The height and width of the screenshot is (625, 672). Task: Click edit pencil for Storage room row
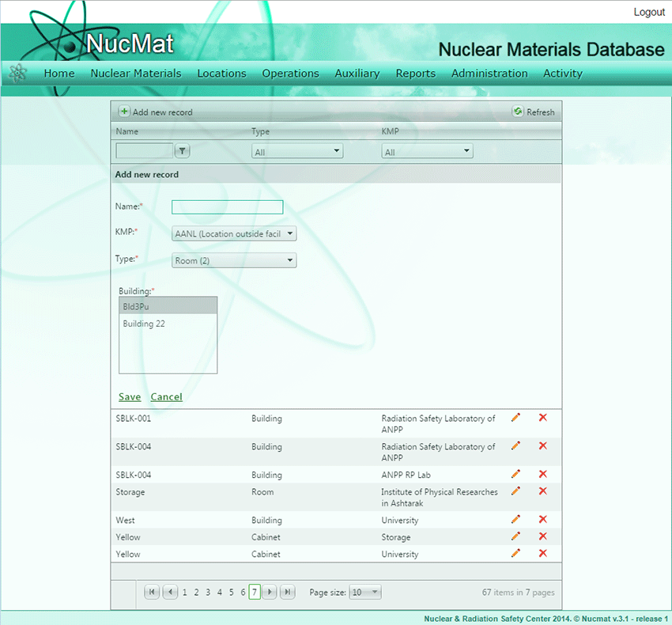(x=516, y=491)
